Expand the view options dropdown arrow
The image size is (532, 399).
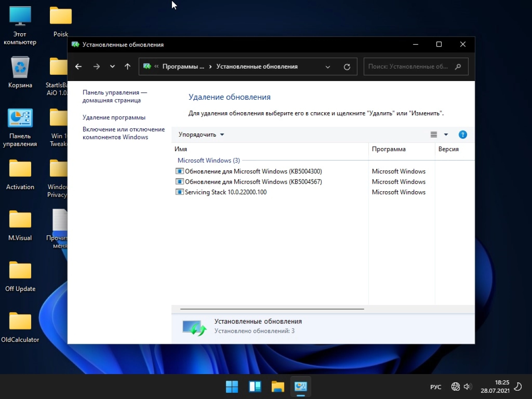(x=446, y=135)
